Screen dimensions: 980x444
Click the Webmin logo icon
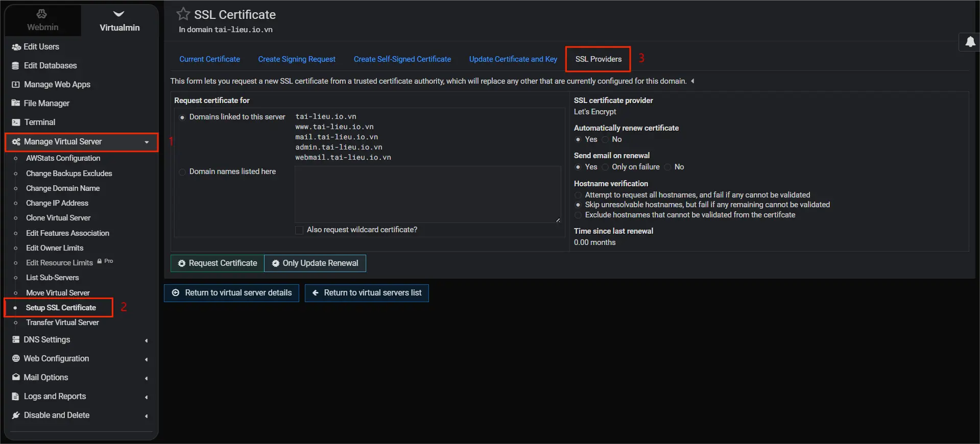pyautogui.click(x=42, y=14)
